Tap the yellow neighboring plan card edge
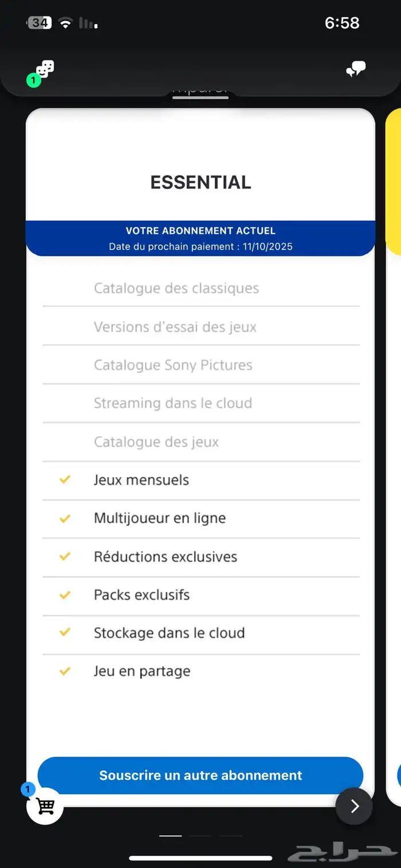401x868 pixels. tap(394, 181)
